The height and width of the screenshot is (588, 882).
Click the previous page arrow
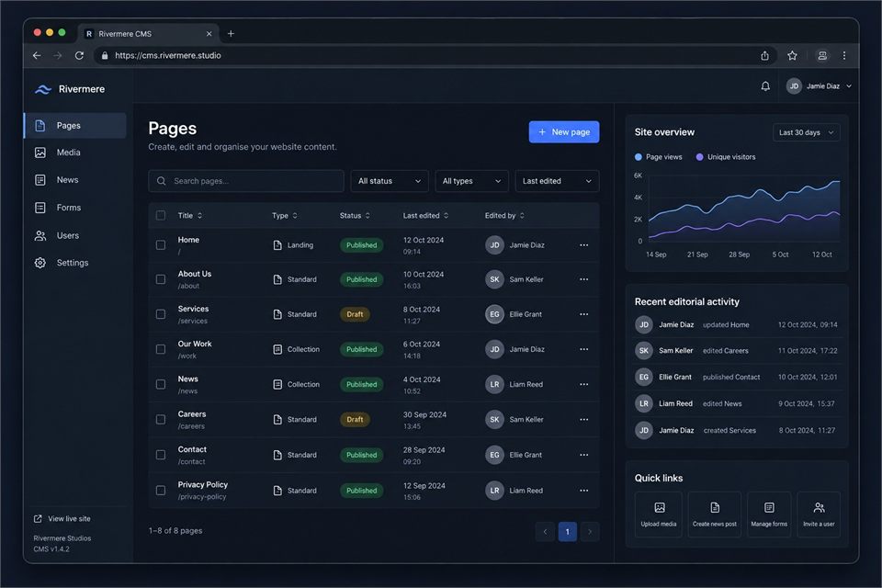coord(545,532)
